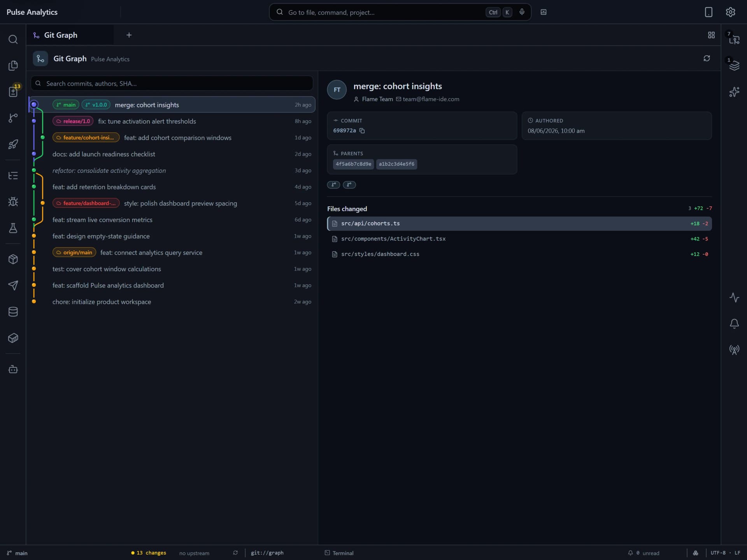This screenshot has height=560, width=747.
Task: Select commit style: polish dashboard preview spacing
Action: (172, 203)
